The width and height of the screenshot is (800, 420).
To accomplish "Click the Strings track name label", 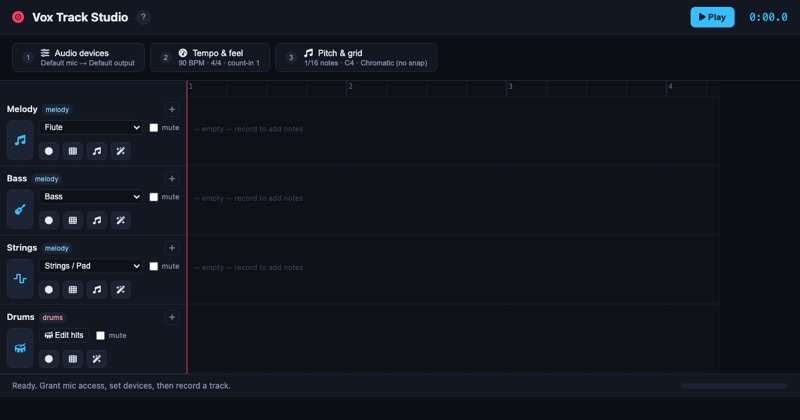I will 22,248.
